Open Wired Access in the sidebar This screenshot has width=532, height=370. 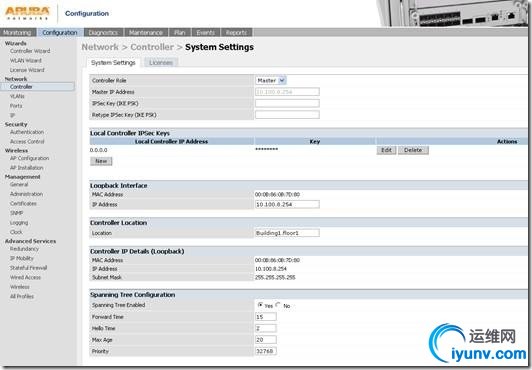[x=25, y=277]
